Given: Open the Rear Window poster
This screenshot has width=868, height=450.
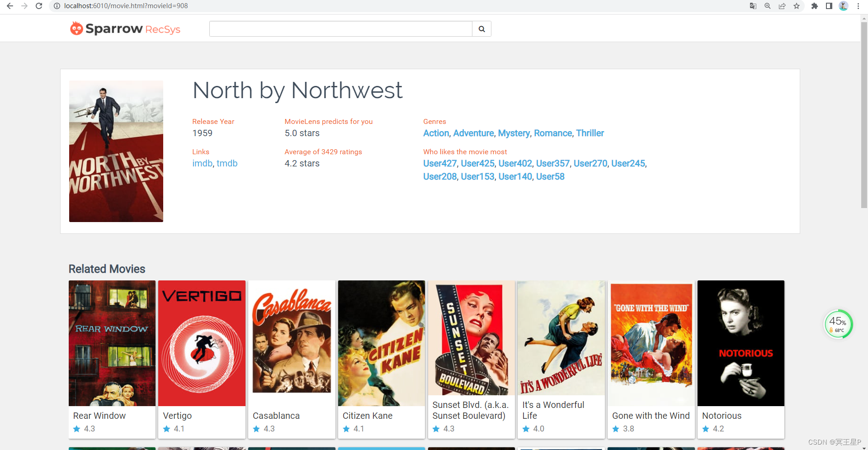Looking at the screenshot, I should 112,343.
